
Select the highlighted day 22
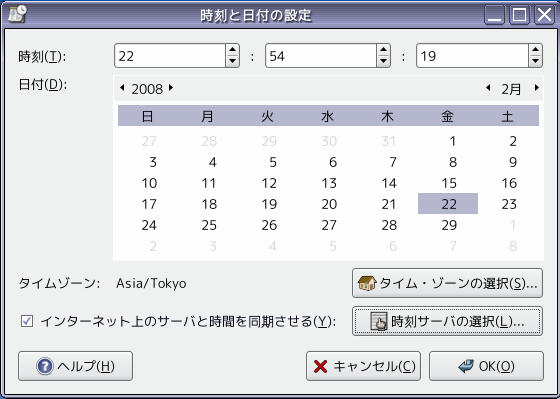[448, 204]
